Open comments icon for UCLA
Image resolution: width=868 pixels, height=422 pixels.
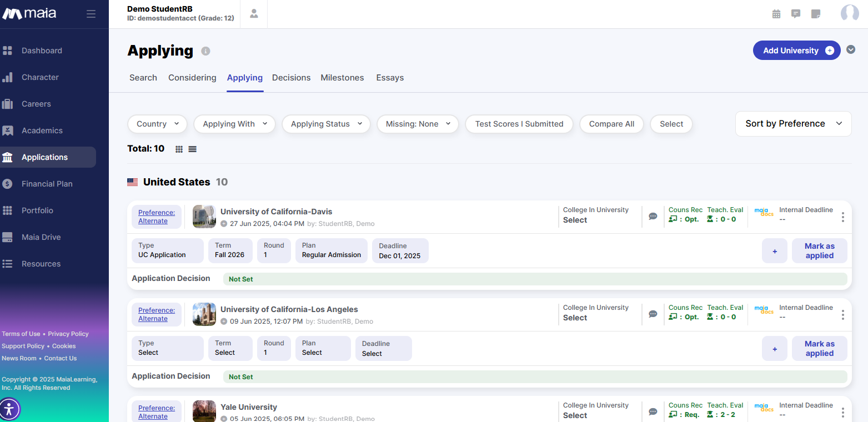(x=653, y=314)
